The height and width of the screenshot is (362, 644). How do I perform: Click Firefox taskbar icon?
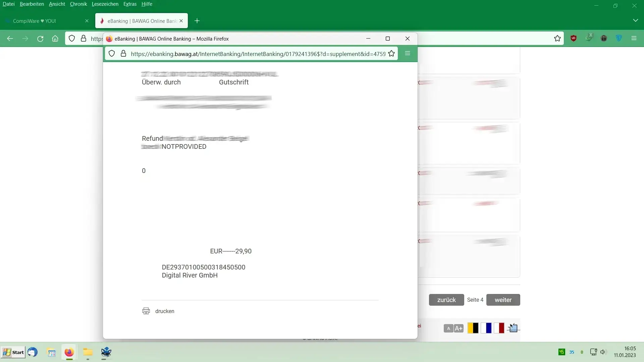(69, 352)
